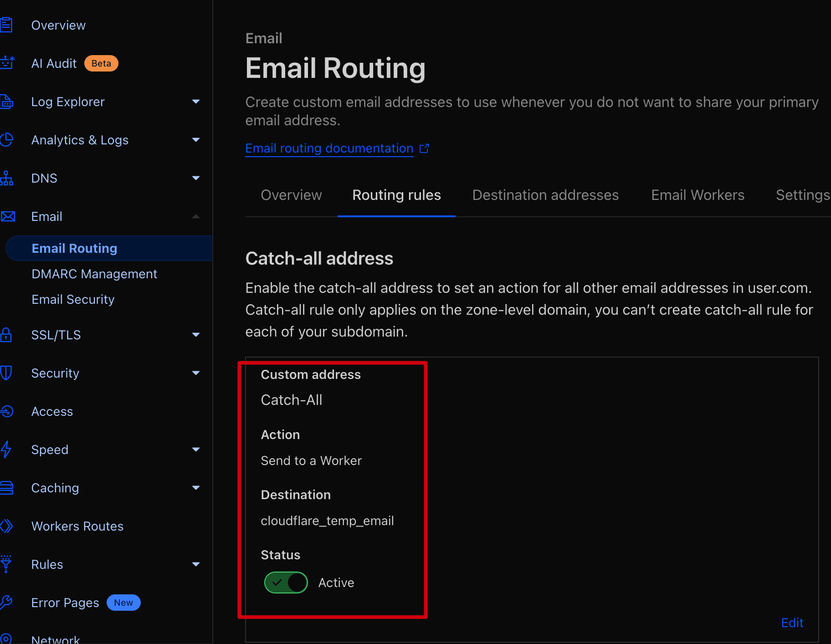Click the Overview clipboard icon in sidebar
Image resolution: width=831 pixels, height=644 pixels.
coord(7,25)
